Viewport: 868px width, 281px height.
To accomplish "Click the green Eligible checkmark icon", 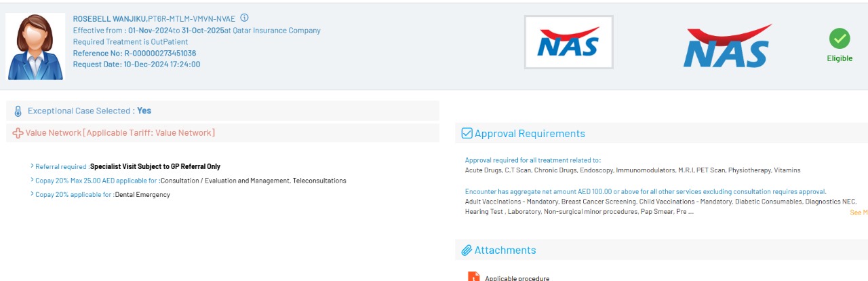I will (x=840, y=39).
